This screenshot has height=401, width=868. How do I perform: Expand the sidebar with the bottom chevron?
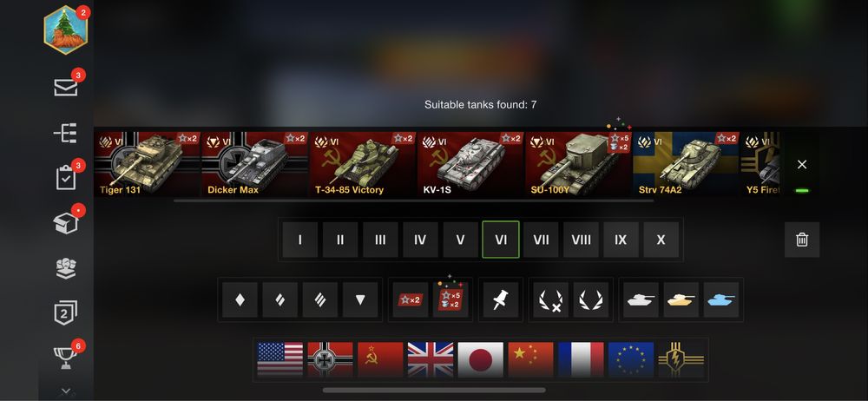point(66,391)
